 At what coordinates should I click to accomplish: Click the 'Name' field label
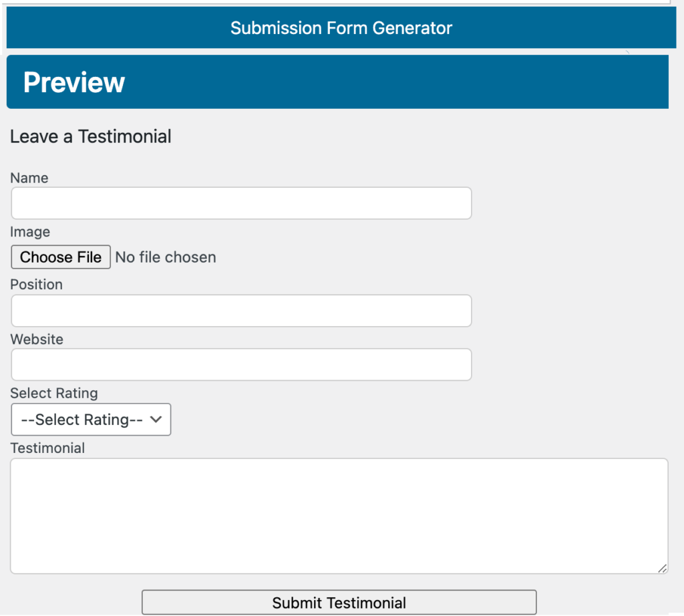[x=29, y=178]
